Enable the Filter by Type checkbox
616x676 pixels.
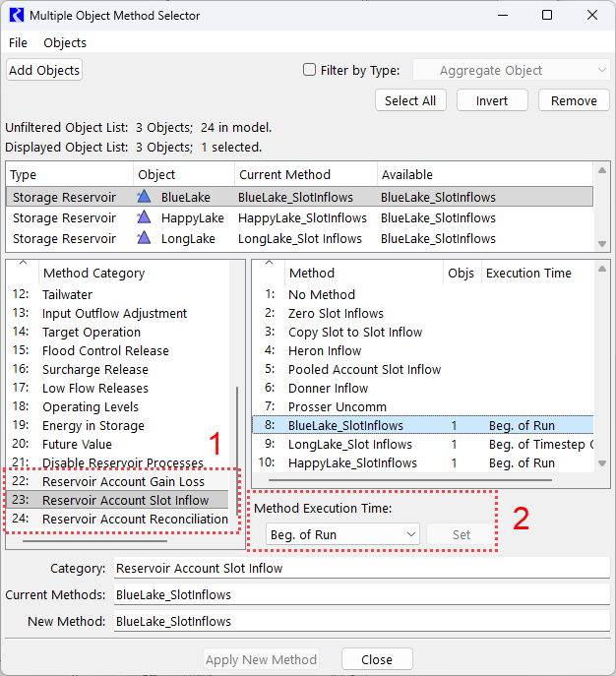[x=310, y=70]
